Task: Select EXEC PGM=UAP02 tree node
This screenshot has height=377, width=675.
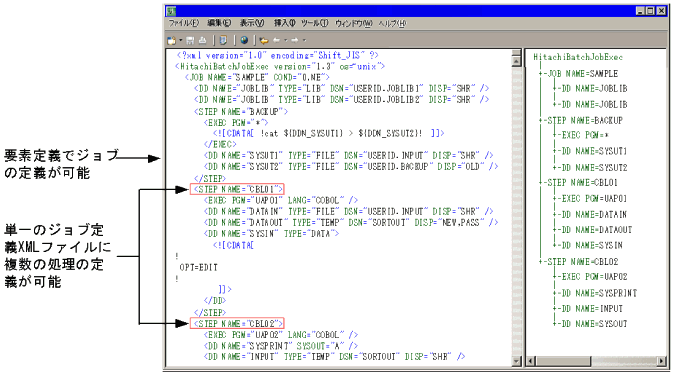Action: [x=594, y=276]
